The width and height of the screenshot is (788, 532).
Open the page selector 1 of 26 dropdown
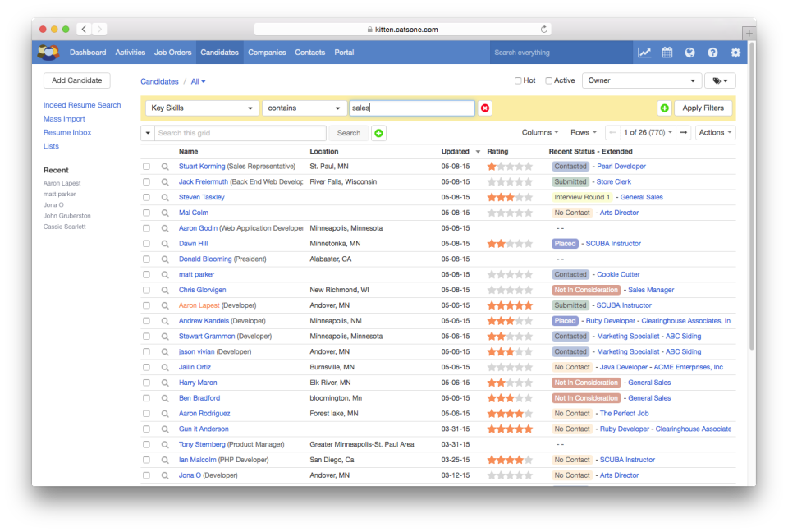(648, 133)
